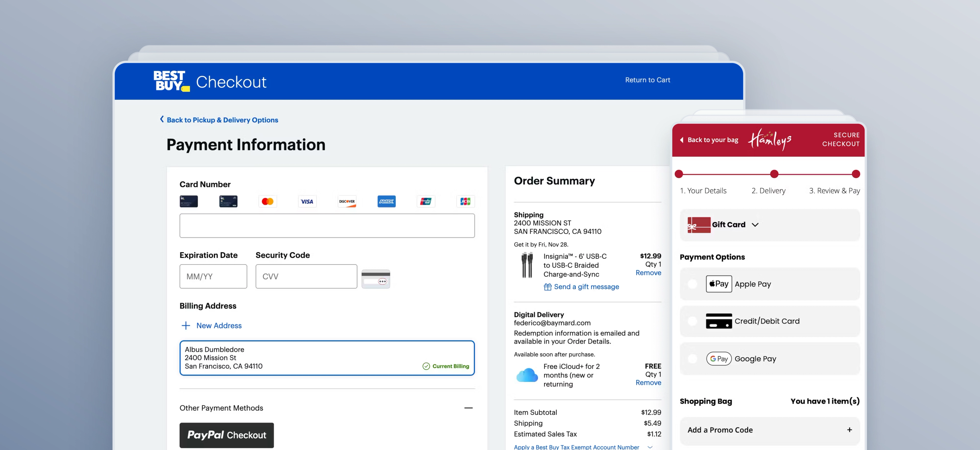Click Apply a Best Buy Tax Exempt Account Number

click(576, 447)
